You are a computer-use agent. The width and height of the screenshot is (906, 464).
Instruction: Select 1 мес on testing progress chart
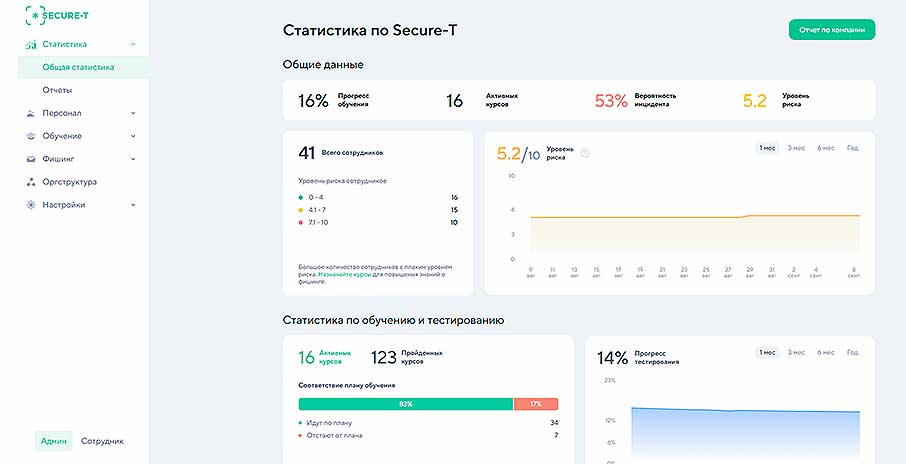767,352
